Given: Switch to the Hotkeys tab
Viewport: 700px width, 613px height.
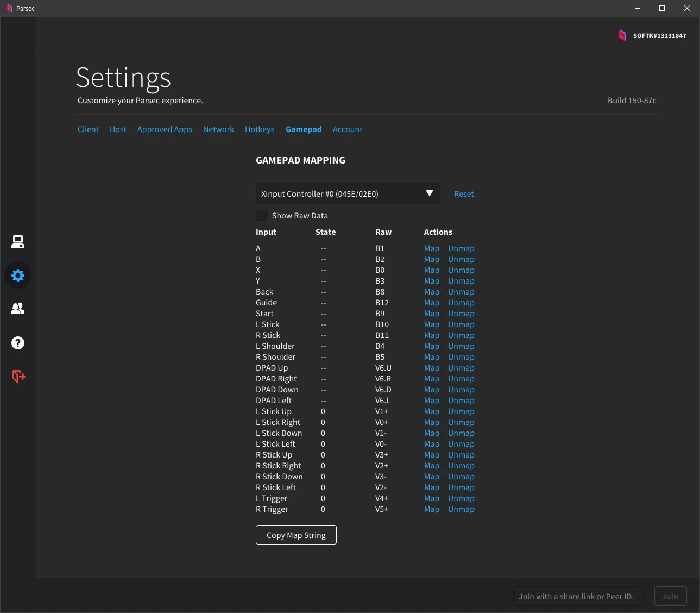Looking at the screenshot, I should tap(259, 129).
